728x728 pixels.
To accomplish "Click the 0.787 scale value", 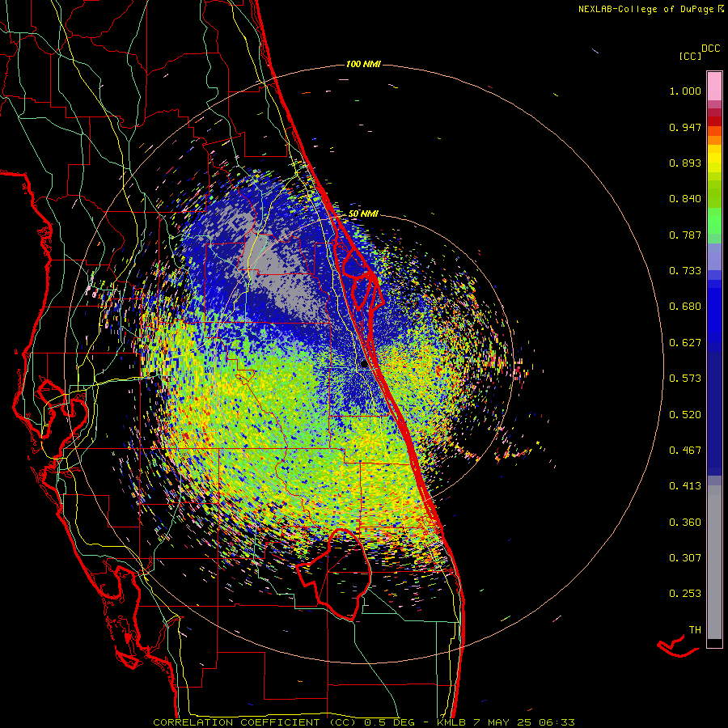I will tap(685, 235).
